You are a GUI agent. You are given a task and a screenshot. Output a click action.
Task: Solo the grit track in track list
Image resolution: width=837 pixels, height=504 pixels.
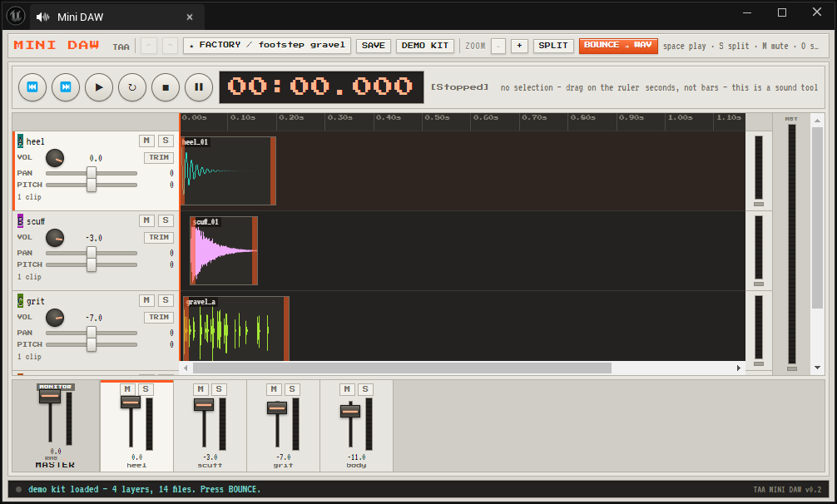[x=166, y=300]
